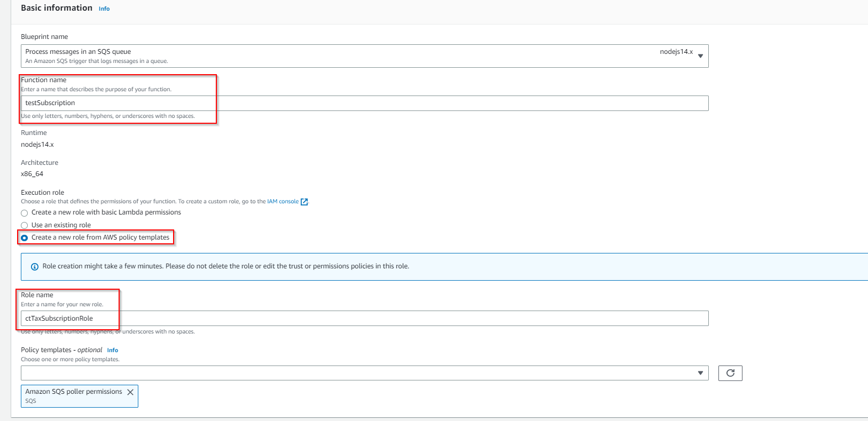Viewport: 868px width, 421px height.
Task: Click the Function name field containing testSubscription
Action: click(x=364, y=103)
